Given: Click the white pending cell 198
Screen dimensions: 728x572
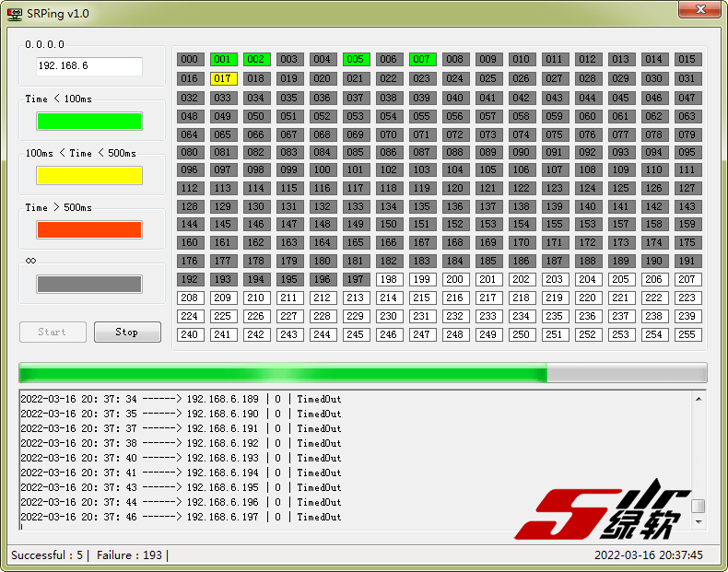Looking at the screenshot, I should click(x=388, y=279).
